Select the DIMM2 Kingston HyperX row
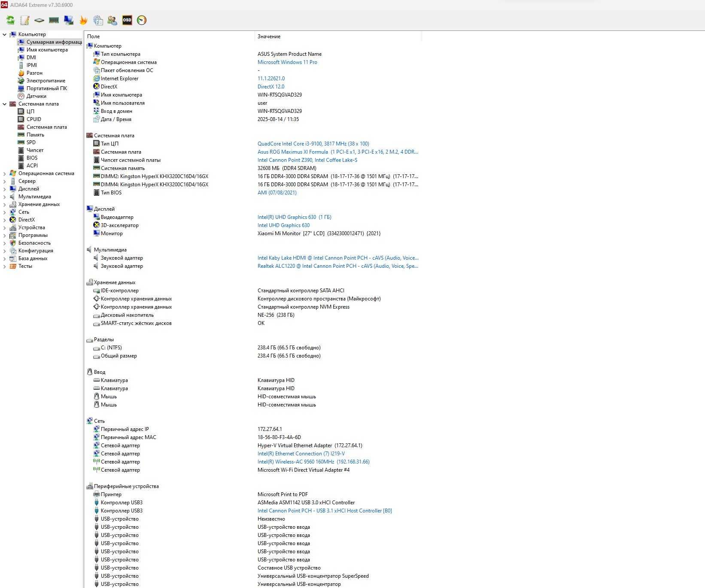This screenshot has height=588, width=705. point(253,176)
